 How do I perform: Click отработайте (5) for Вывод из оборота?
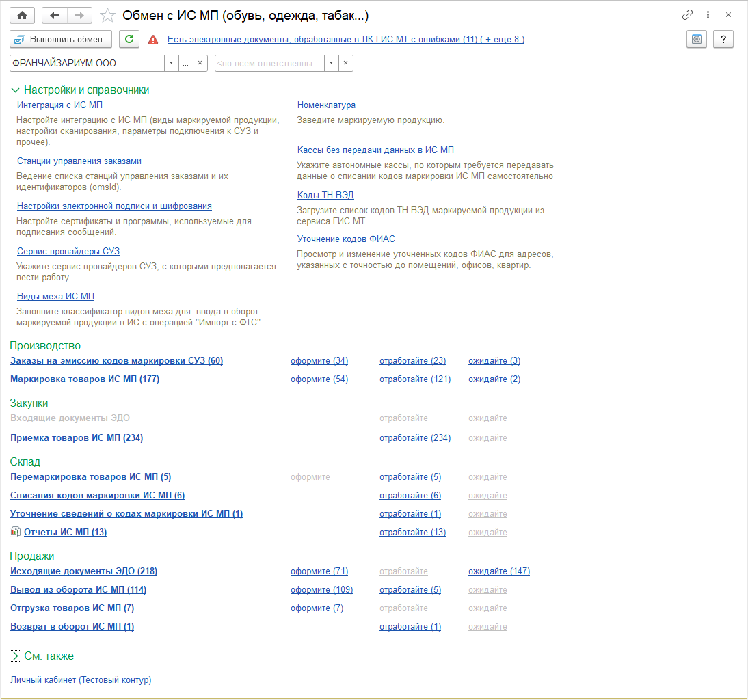410,590
